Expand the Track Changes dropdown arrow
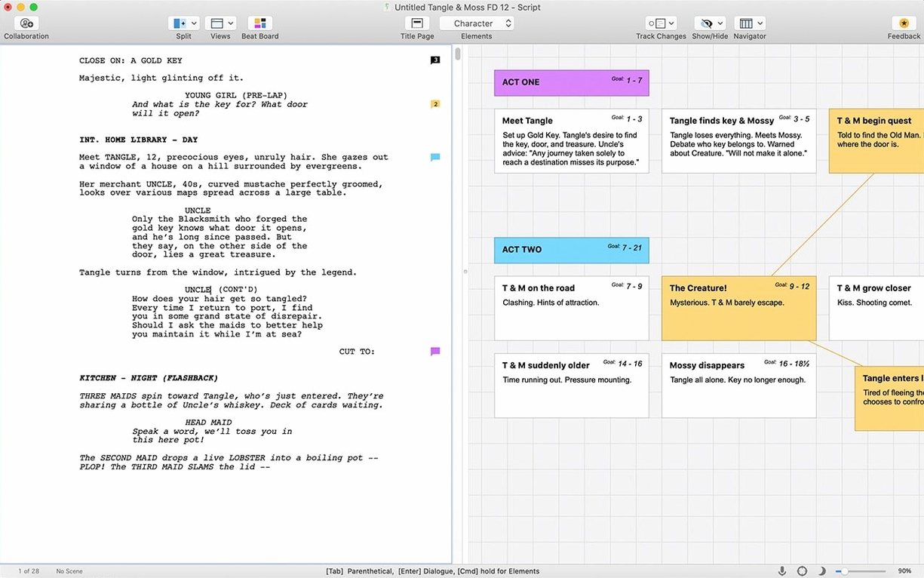The image size is (924, 578). (x=671, y=23)
